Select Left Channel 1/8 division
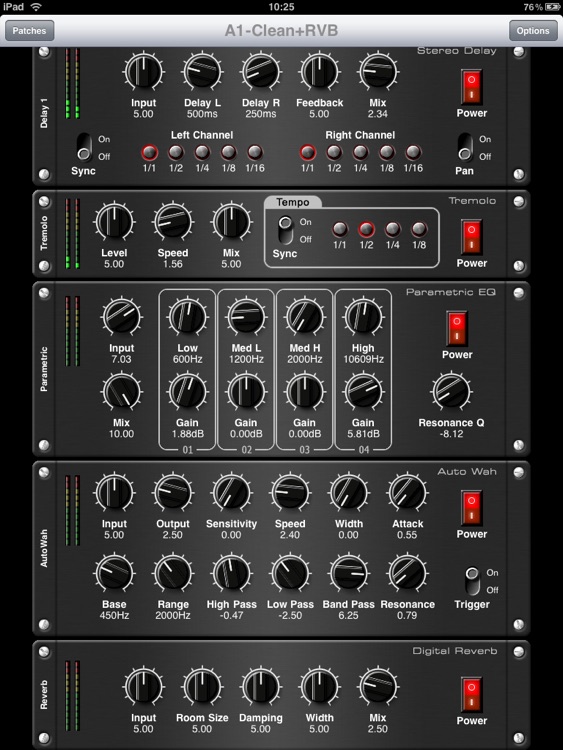Image resolution: width=563 pixels, height=750 pixels. [x=229, y=153]
